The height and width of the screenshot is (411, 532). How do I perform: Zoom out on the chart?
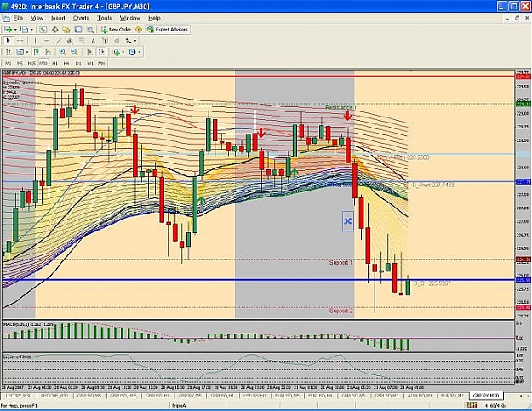[x=74, y=52]
